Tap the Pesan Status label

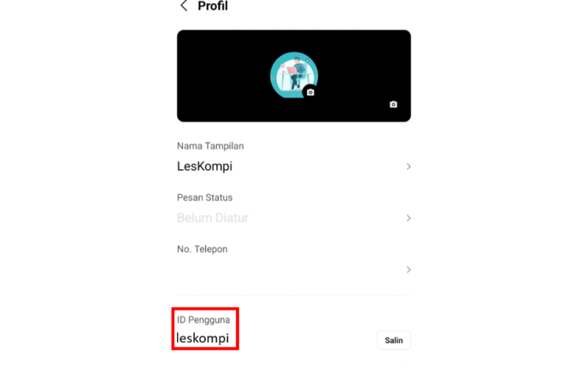coord(205,197)
